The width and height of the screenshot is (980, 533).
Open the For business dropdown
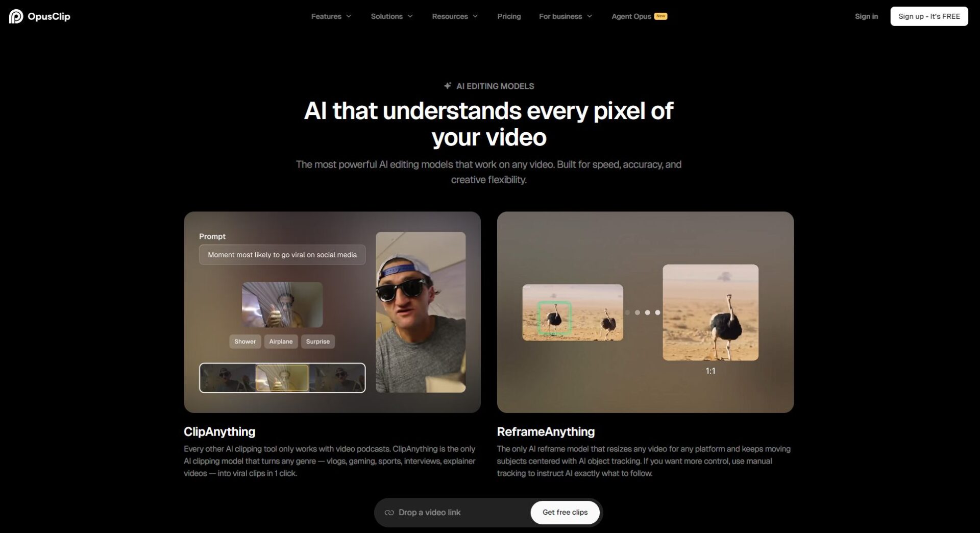(x=566, y=16)
